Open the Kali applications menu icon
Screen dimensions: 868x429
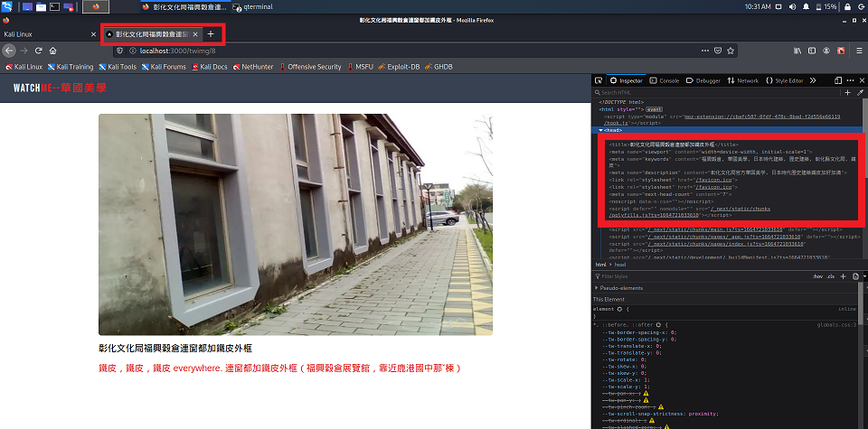click(7, 6)
